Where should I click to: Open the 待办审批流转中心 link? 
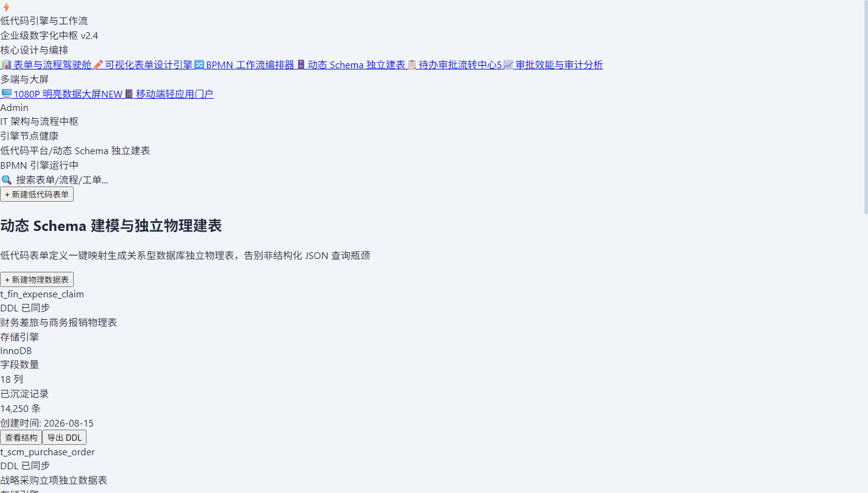click(x=454, y=65)
